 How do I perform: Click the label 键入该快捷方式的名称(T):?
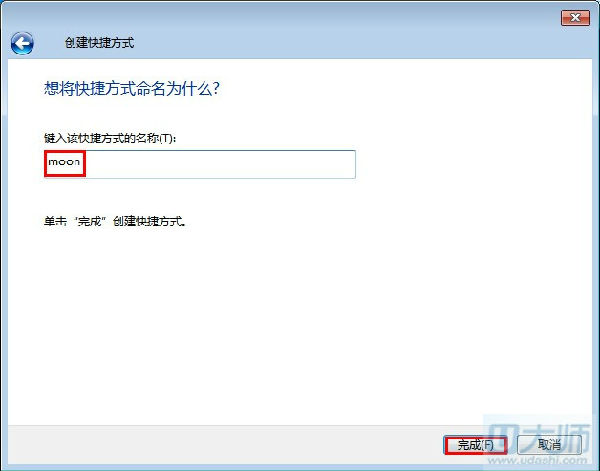click(110, 138)
